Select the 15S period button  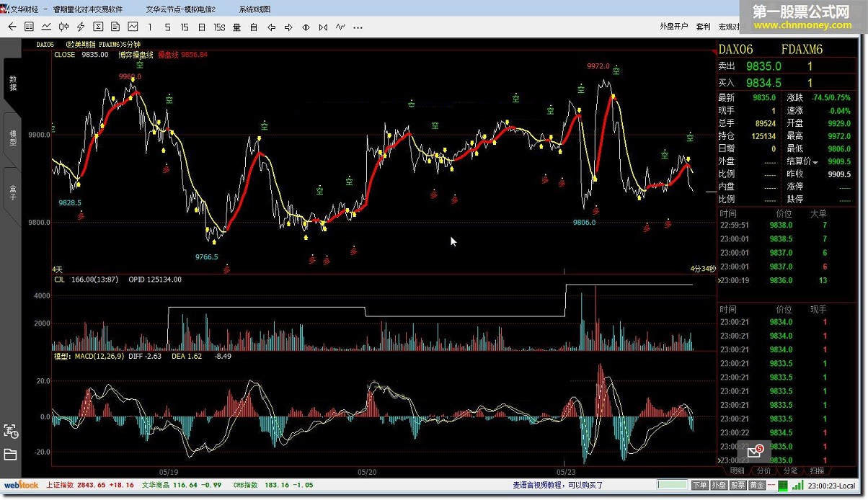click(x=219, y=27)
